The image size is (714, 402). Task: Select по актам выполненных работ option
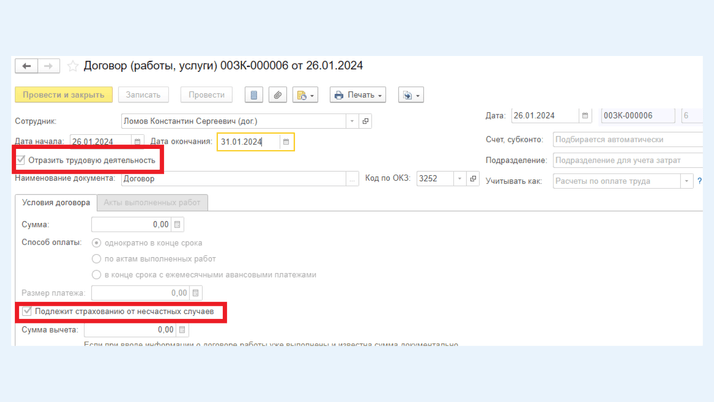coord(96,259)
